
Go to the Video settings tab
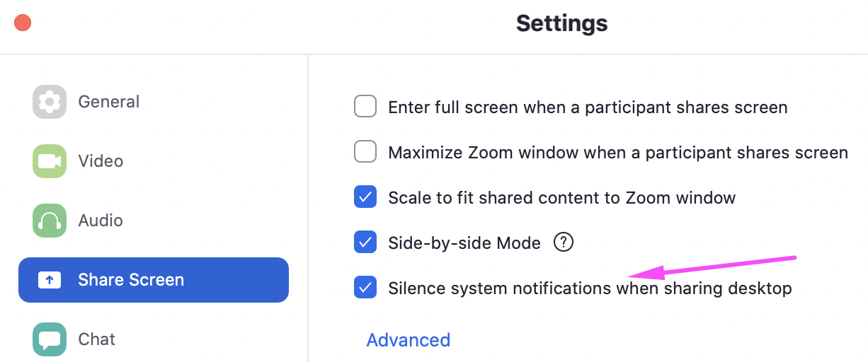[x=101, y=161]
